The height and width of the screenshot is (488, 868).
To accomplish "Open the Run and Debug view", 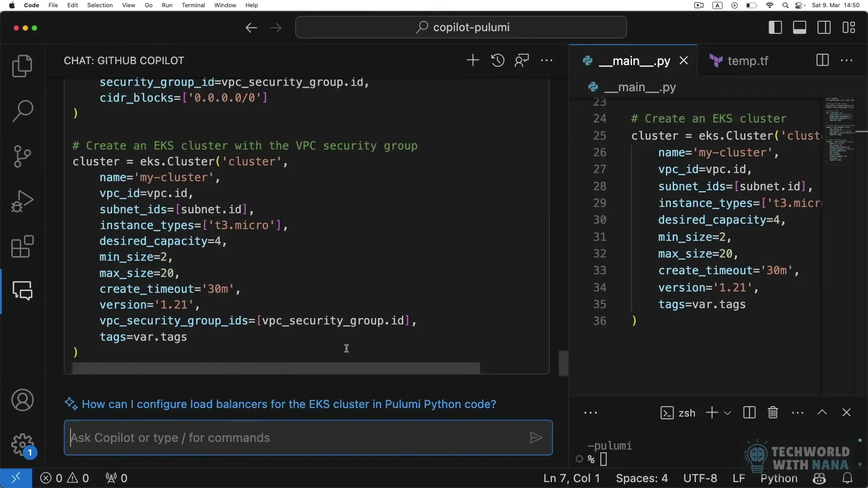I will click(22, 202).
